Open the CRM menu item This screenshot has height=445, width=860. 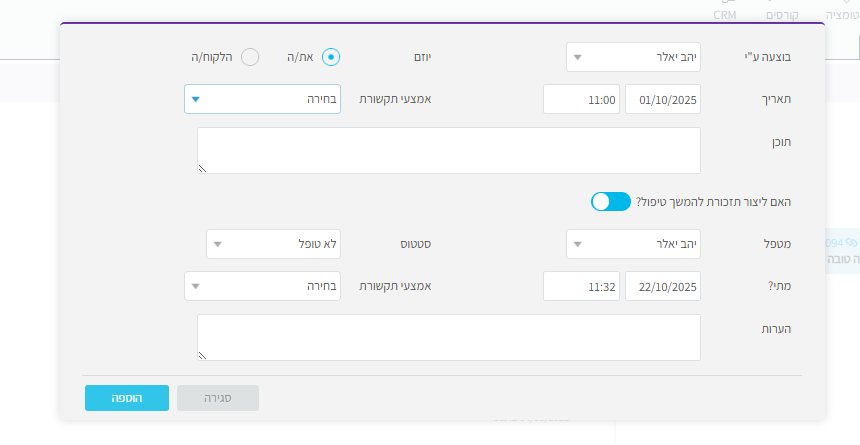725,15
